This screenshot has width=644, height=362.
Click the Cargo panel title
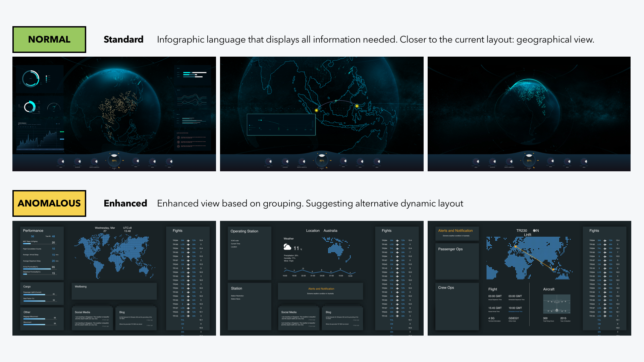point(27,287)
